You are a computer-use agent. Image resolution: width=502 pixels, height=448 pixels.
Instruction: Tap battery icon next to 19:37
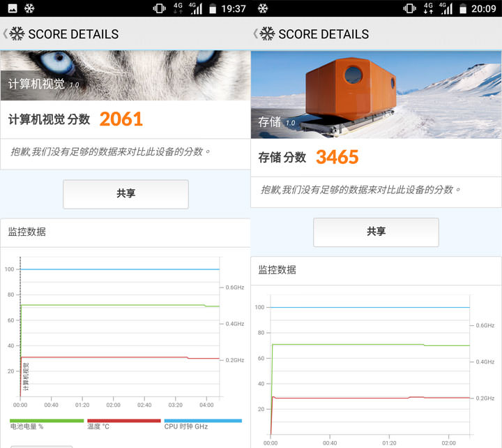[213, 9]
